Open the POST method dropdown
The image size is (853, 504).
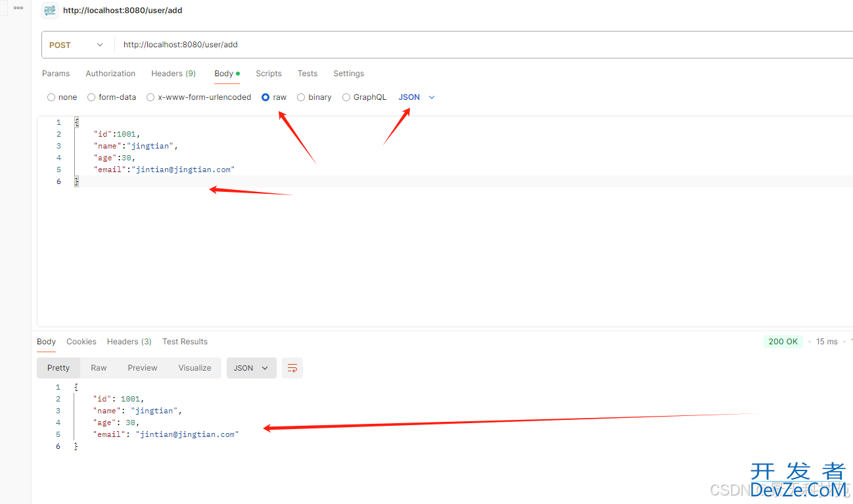point(77,45)
